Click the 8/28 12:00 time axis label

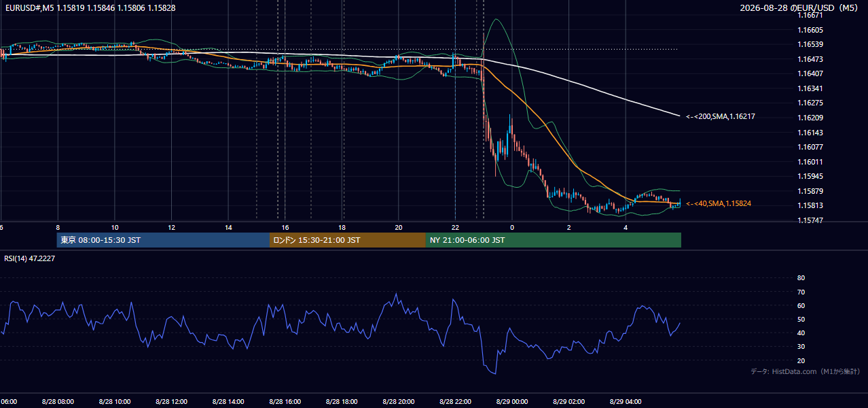click(172, 401)
